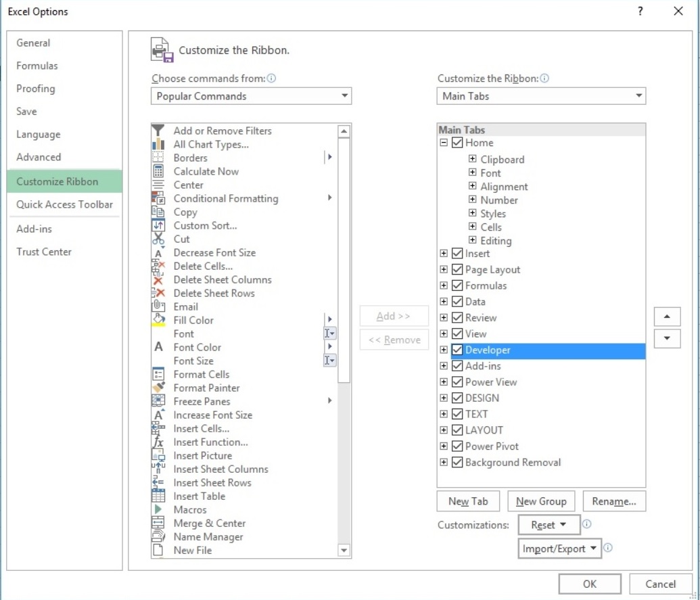
Task: Uncheck the Home tab checkbox
Action: click(457, 143)
